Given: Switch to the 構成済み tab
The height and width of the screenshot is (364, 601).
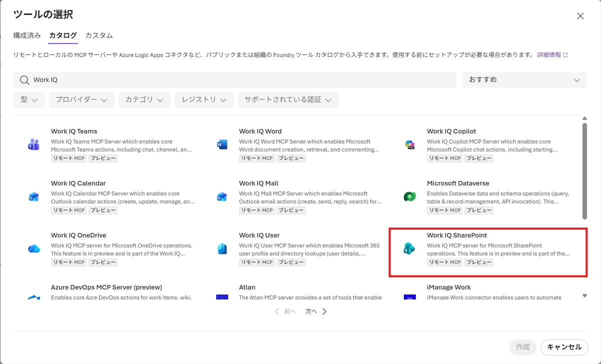Looking at the screenshot, I should click(x=27, y=35).
